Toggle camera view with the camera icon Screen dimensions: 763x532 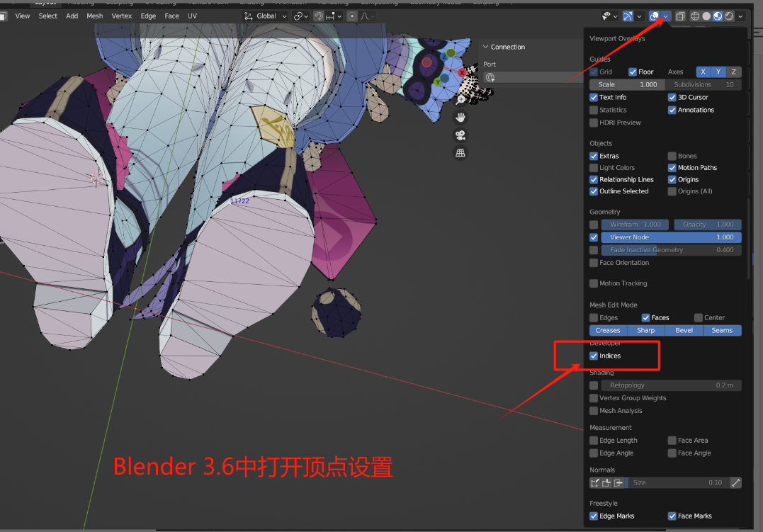coord(460,135)
